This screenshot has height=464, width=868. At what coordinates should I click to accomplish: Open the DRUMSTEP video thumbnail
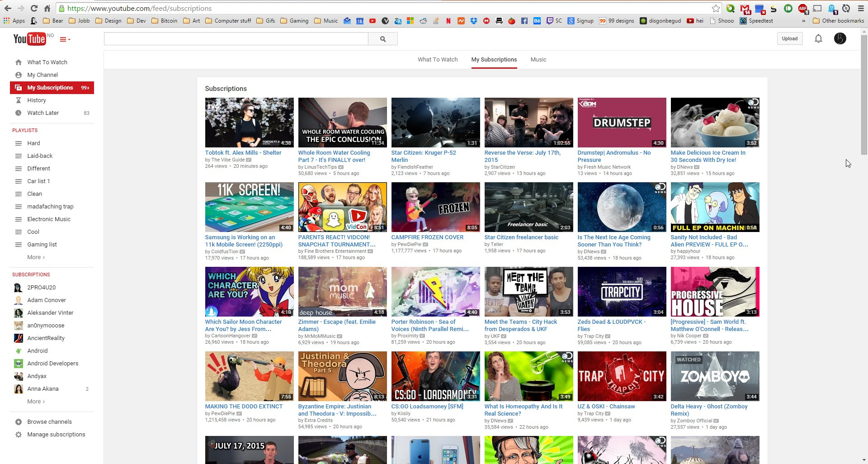point(622,123)
